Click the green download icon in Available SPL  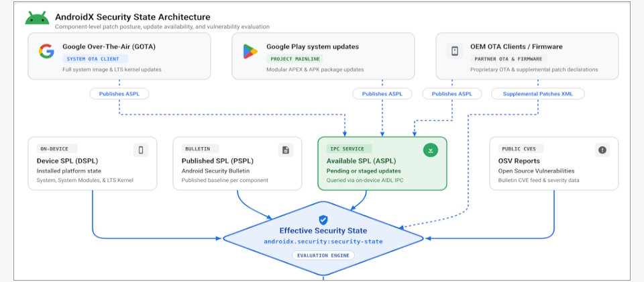(x=431, y=150)
